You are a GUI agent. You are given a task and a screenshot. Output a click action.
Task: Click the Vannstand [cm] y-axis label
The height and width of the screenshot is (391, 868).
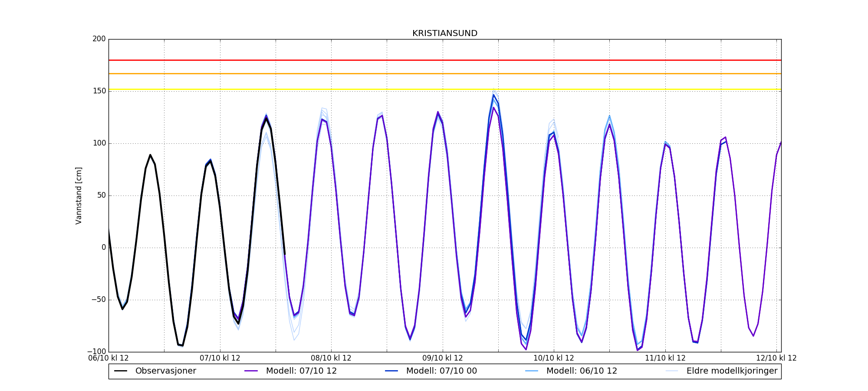pyautogui.click(x=79, y=195)
